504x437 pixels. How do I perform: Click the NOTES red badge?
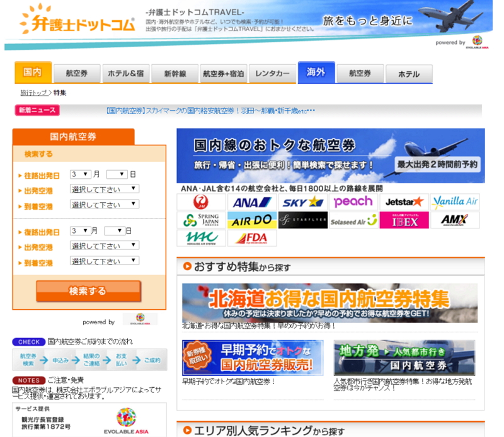pos(29,380)
